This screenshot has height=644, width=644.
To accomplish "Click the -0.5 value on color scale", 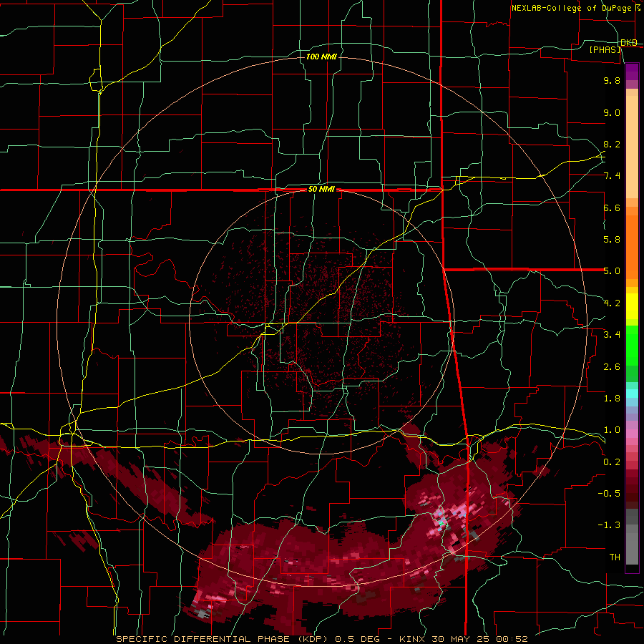I will pyautogui.click(x=609, y=494).
